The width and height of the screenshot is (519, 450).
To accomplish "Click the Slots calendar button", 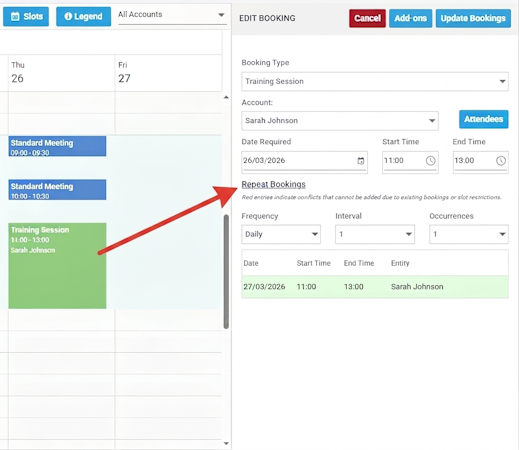I will (x=26, y=16).
